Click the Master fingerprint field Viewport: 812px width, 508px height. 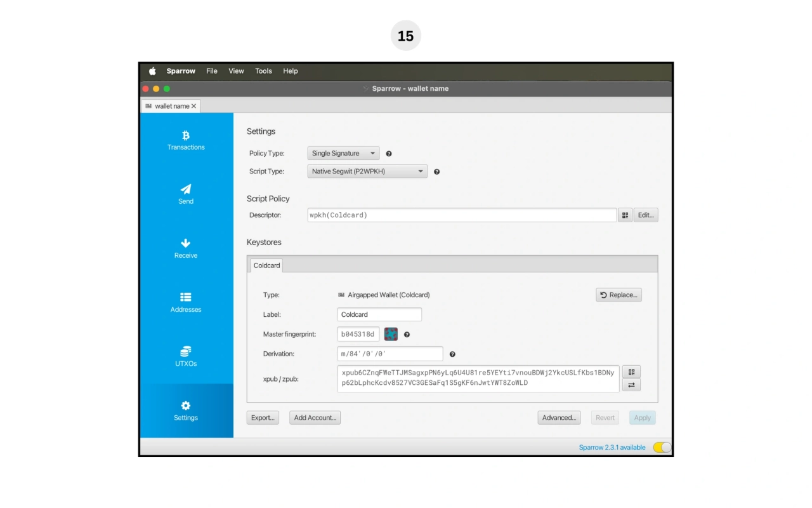pos(358,334)
